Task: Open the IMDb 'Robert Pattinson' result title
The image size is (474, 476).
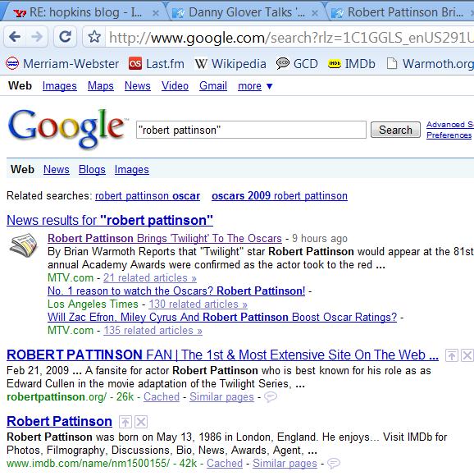Action: coord(59,422)
